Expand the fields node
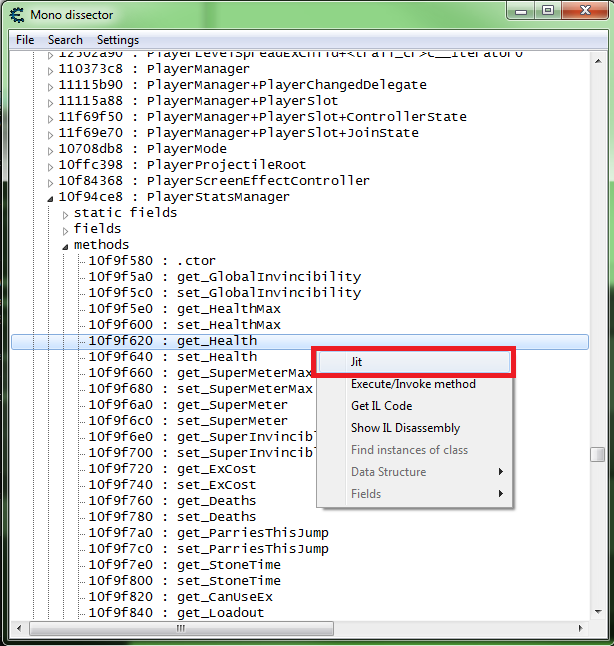 click(x=66, y=231)
